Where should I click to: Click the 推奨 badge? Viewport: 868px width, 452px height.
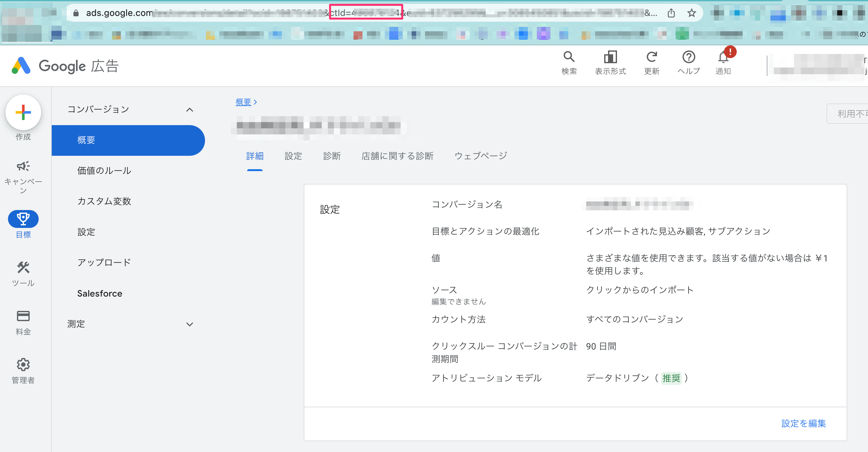click(671, 378)
